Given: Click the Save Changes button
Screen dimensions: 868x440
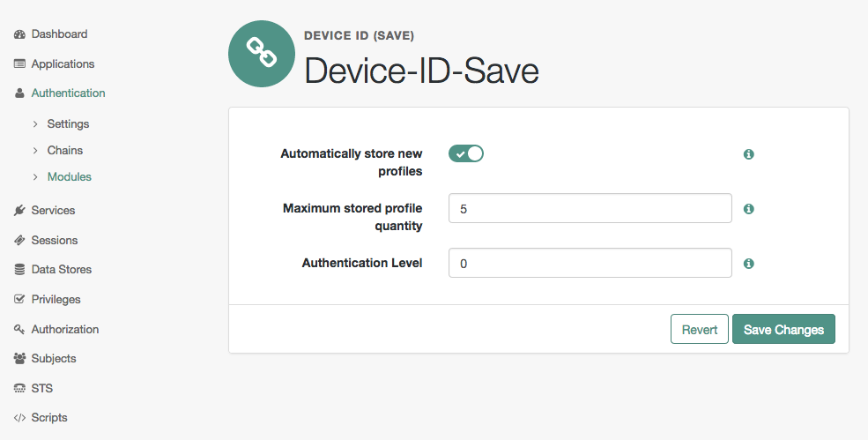Looking at the screenshot, I should pos(783,329).
